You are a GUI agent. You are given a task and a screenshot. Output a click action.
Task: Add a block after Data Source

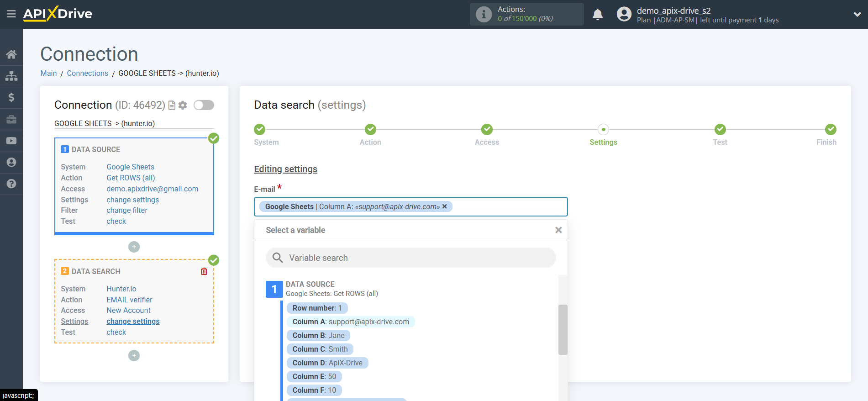(x=134, y=247)
